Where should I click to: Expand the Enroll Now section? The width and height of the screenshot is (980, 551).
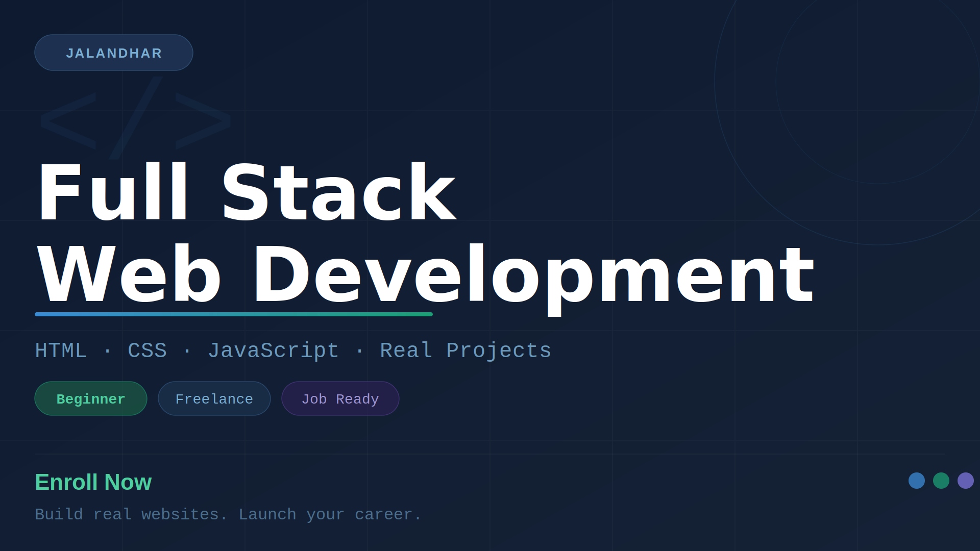click(x=93, y=482)
